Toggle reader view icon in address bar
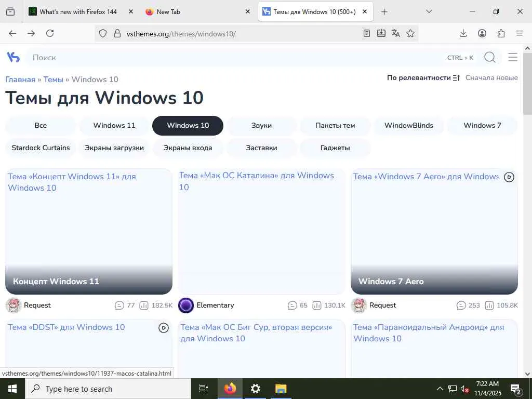Screen dimensions: 532x399 pos(366,33)
